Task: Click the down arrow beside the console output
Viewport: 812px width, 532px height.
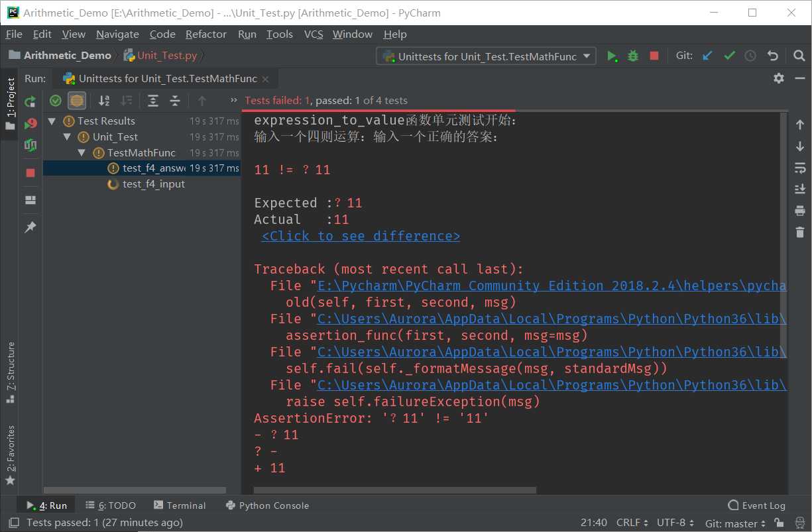Action: coord(800,146)
